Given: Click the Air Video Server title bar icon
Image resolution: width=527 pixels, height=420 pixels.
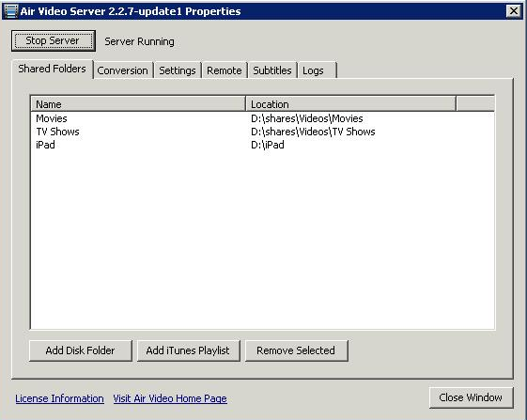Looking at the screenshot, I should click(x=10, y=11).
